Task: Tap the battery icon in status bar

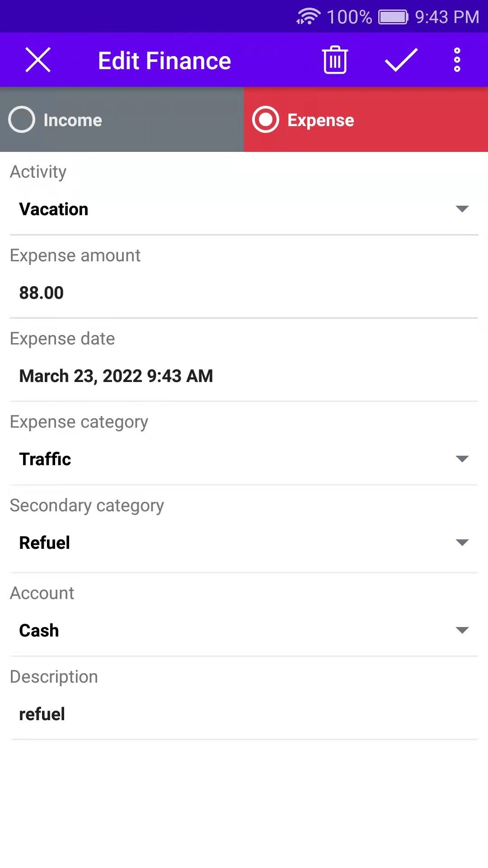Action: [393, 17]
